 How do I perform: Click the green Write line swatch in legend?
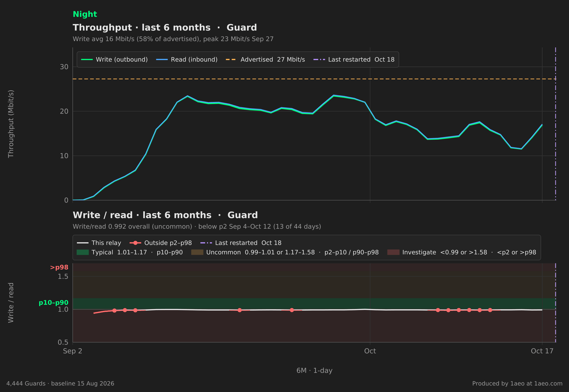point(87,60)
